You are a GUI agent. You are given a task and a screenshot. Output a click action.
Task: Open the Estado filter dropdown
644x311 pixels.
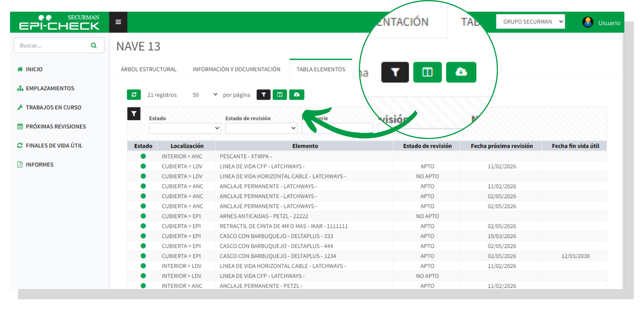(x=185, y=128)
